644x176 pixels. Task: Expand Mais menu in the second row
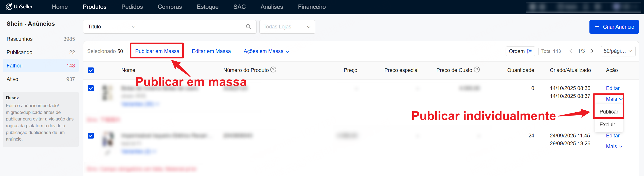(x=614, y=146)
